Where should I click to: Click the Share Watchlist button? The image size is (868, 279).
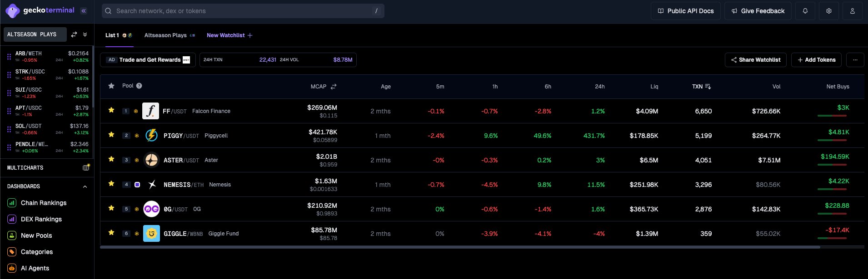(x=755, y=60)
